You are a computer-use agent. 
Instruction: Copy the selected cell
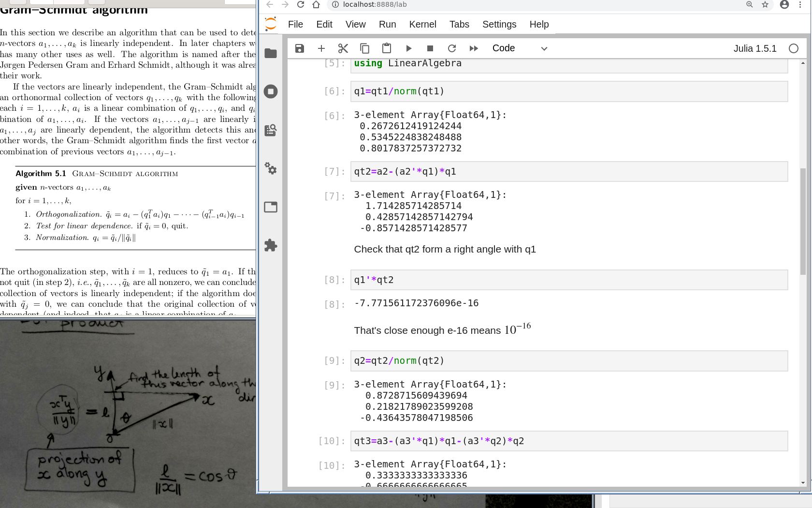click(365, 48)
